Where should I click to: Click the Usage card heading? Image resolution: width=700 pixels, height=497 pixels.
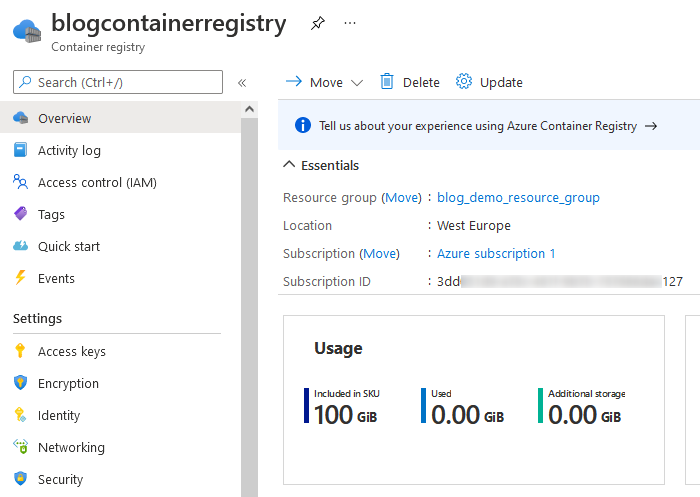point(338,348)
